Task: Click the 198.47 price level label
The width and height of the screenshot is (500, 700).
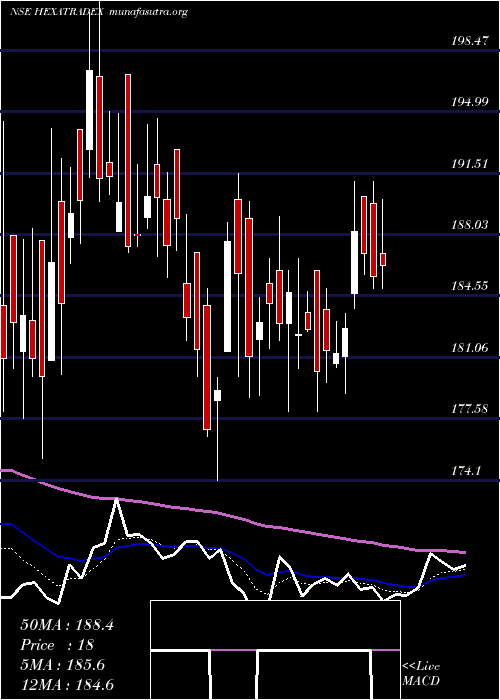Action: click(x=470, y=42)
